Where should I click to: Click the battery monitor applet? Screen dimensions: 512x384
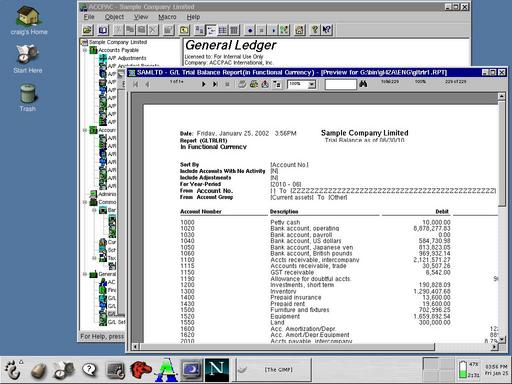pyautogui.click(x=468, y=369)
